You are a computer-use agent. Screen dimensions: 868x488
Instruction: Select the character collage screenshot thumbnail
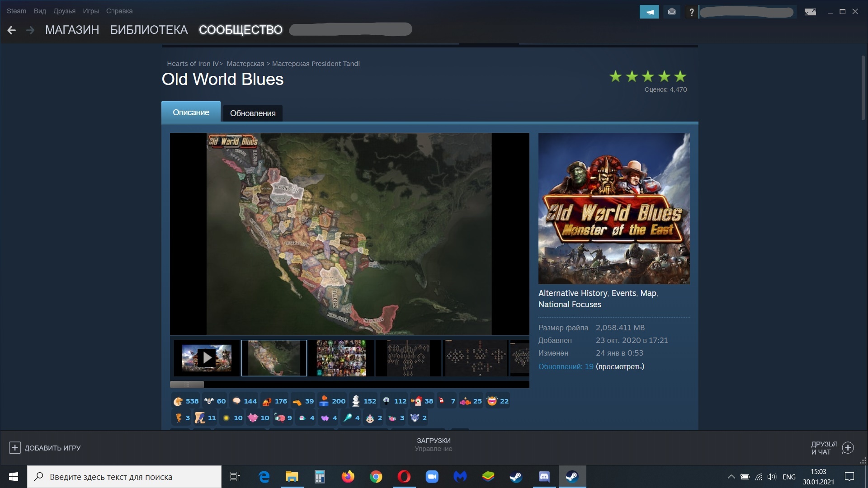tap(341, 358)
